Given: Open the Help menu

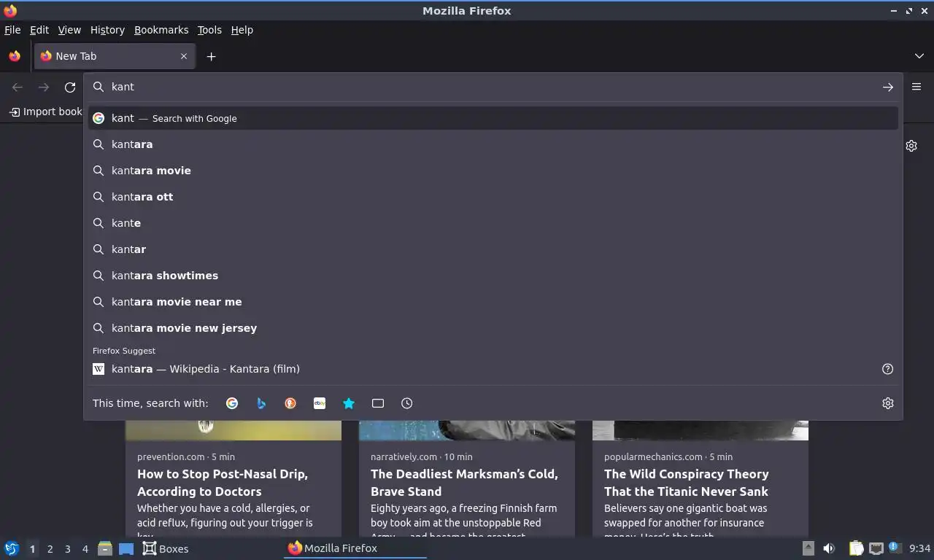Looking at the screenshot, I should click(242, 30).
